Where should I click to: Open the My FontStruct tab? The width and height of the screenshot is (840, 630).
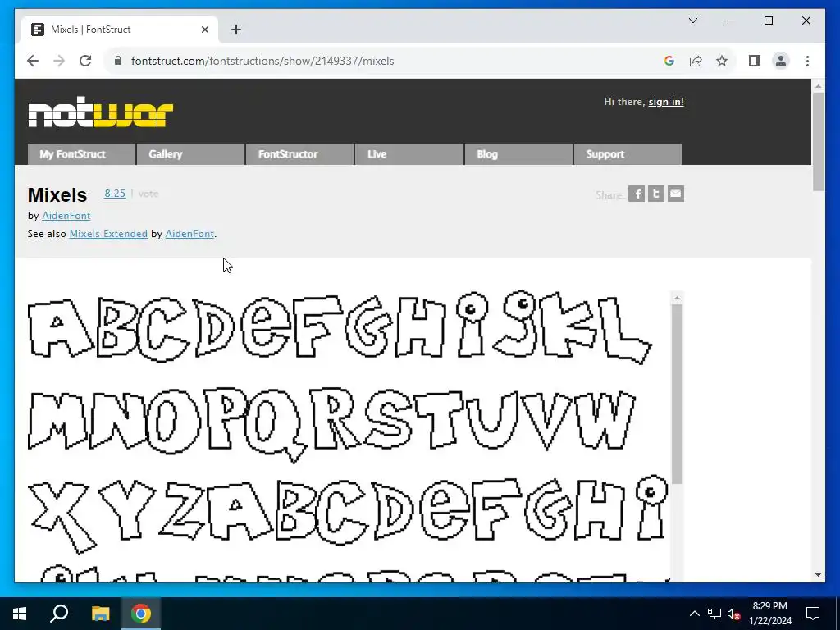click(x=81, y=154)
